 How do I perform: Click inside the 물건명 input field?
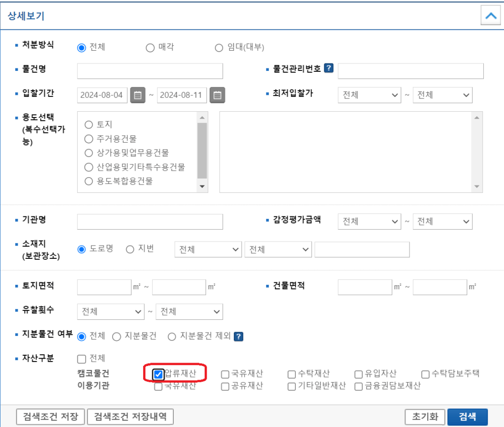coord(150,70)
